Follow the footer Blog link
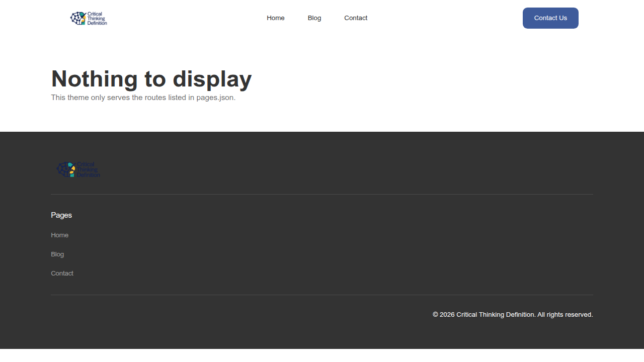The height and width of the screenshot is (362, 644). click(x=57, y=254)
